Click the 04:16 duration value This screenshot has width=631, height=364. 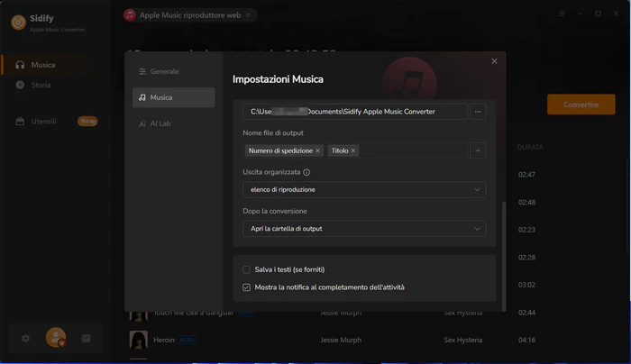pyautogui.click(x=526, y=341)
